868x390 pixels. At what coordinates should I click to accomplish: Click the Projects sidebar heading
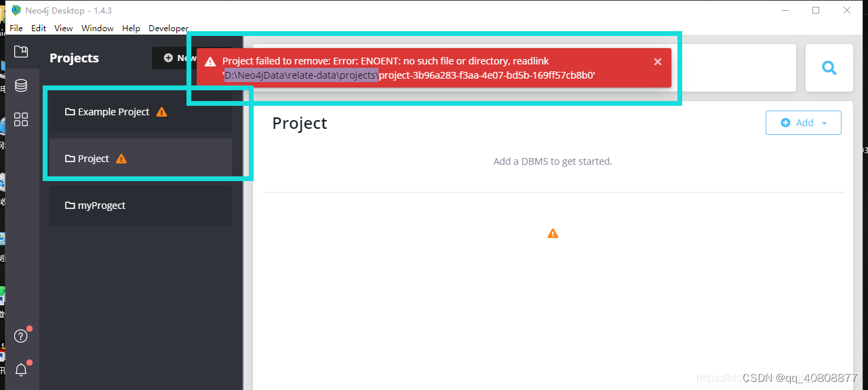(74, 58)
